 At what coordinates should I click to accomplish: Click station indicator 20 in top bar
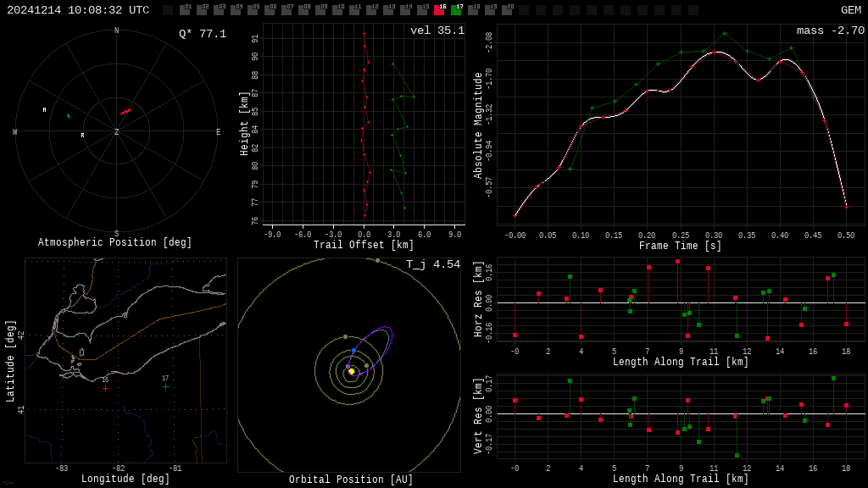pyautogui.click(x=507, y=9)
